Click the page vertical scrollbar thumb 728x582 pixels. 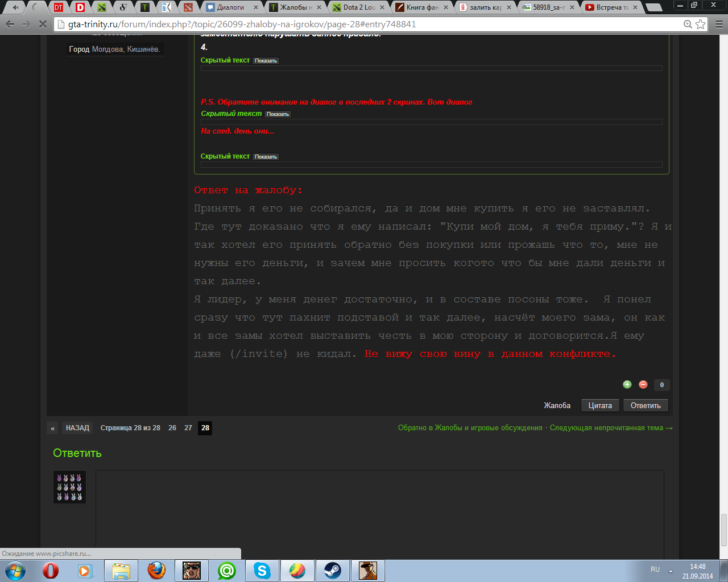coord(723,530)
